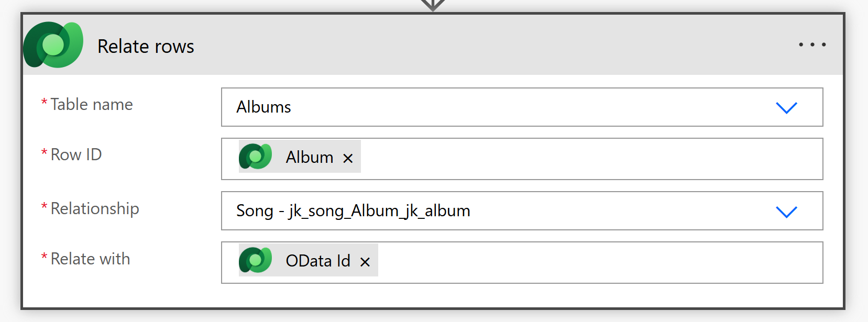
Task: Expand the Relationship dropdown chevron
Action: 786,212
